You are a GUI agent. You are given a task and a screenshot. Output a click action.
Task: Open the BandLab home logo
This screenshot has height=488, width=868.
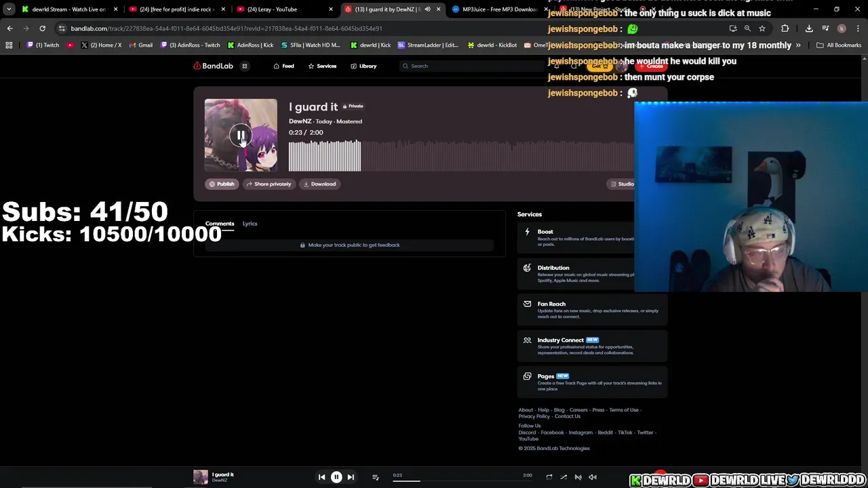pos(214,66)
